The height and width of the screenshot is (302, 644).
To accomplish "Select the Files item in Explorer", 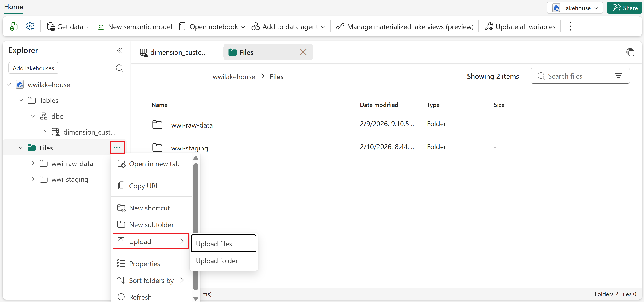I will point(46,148).
